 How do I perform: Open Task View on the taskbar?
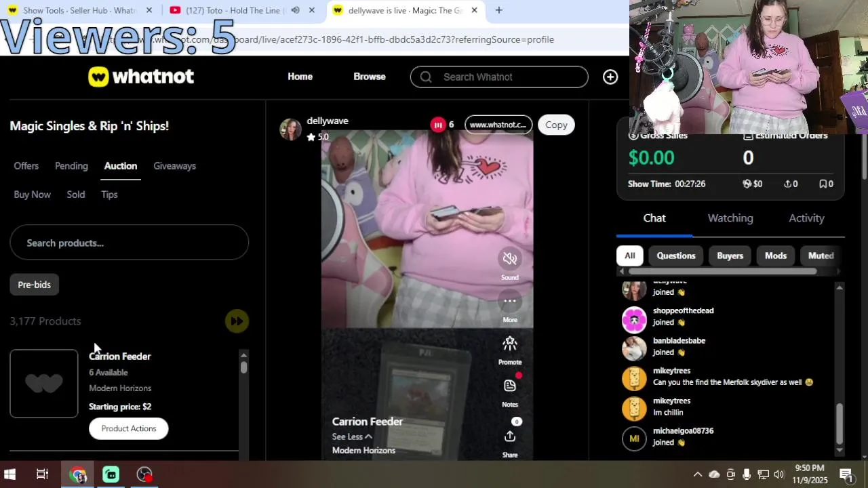[42, 474]
